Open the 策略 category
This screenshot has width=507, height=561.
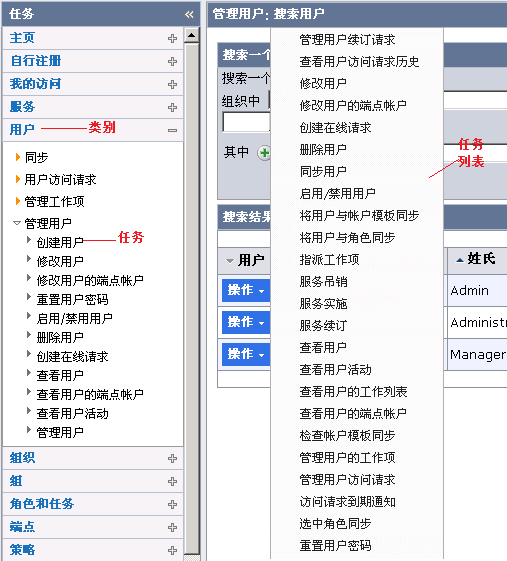click(22, 549)
